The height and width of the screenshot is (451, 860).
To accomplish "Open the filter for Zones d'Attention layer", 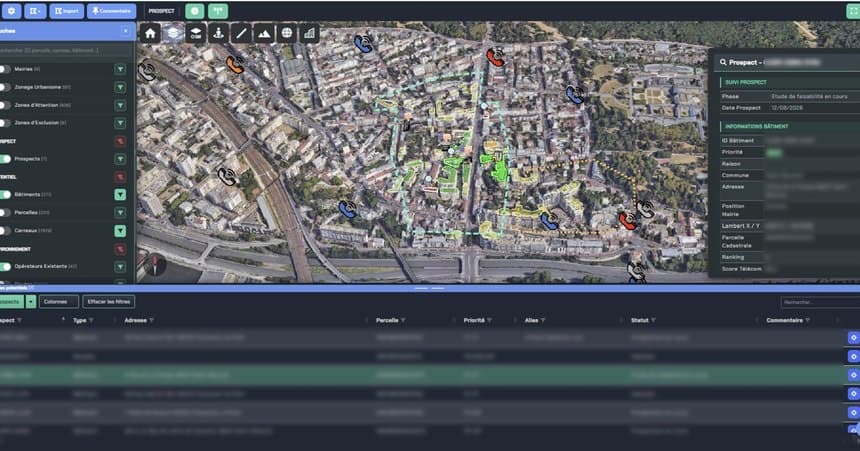I will pos(120,105).
